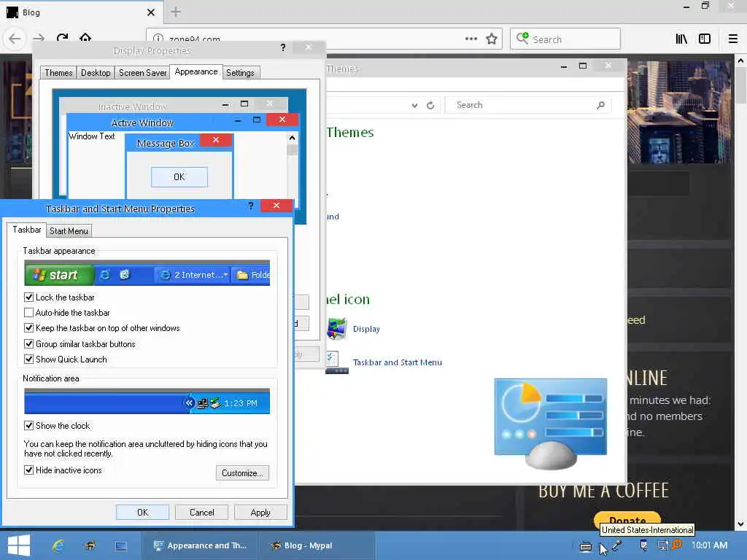Close the Blog browser tab
Viewport: 747px width, 560px height.
[x=150, y=12]
